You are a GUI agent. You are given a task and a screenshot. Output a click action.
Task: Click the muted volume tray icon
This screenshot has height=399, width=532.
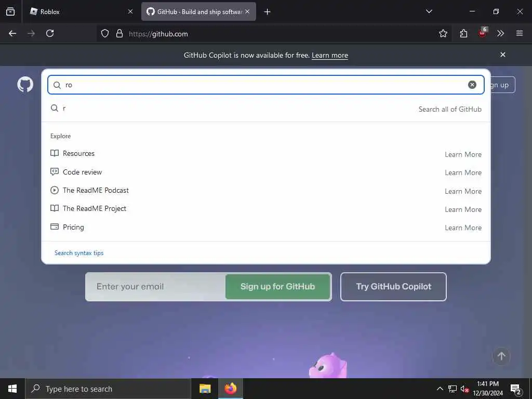click(464, 389)
